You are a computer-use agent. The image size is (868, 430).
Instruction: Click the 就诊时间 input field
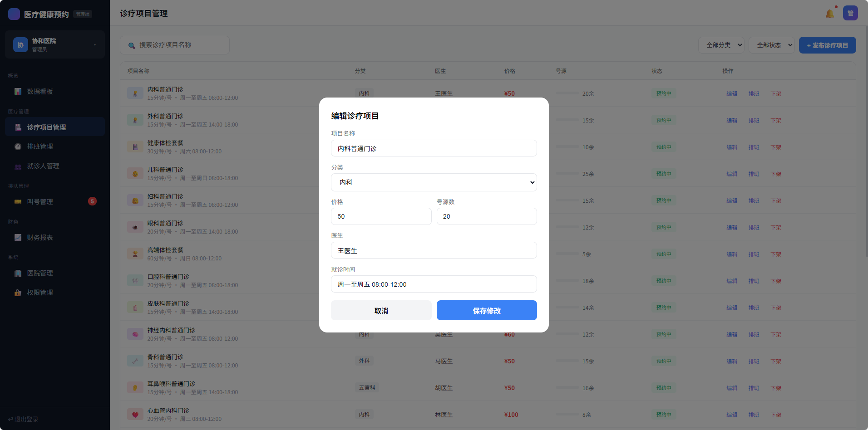(x=434, y=284)
